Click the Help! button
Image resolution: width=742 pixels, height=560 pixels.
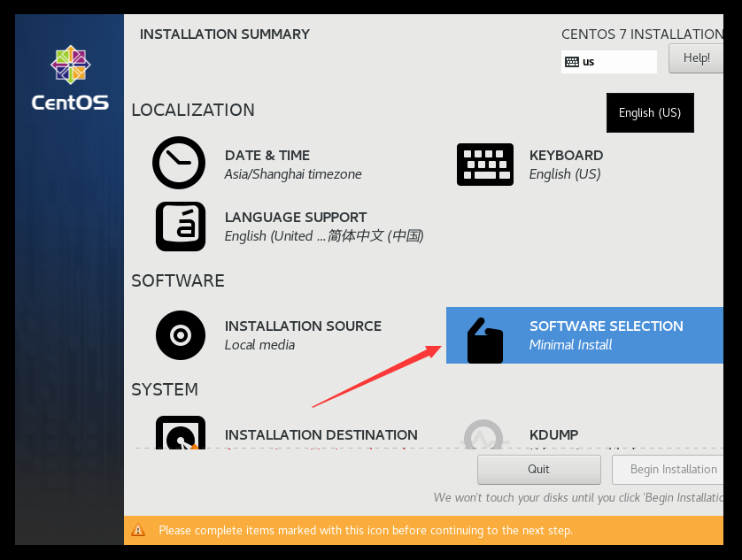click(x=696, y=58)
